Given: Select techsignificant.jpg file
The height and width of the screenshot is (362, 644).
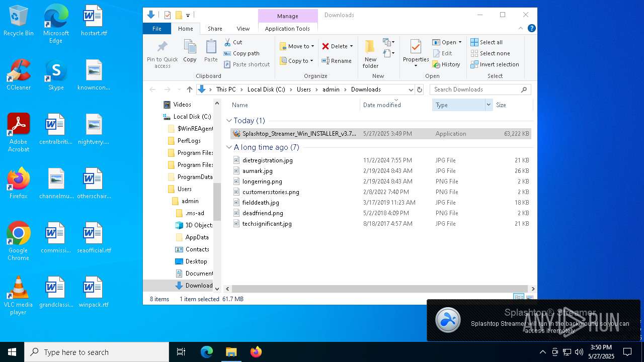Looking at the screenshot, I should point(381,224).
